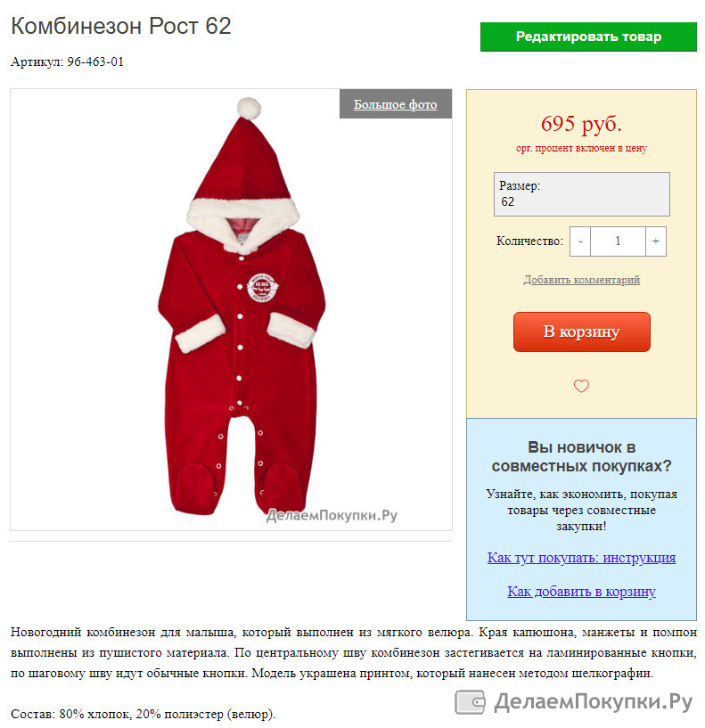
Task: Open the Как тут покупать: инструкция link
Action: [x=581, y=557]
